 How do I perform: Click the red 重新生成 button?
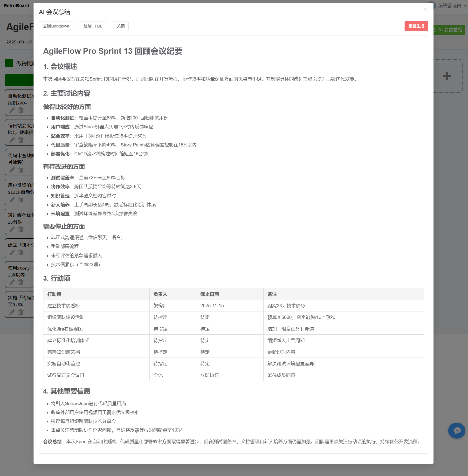point(416,26)
